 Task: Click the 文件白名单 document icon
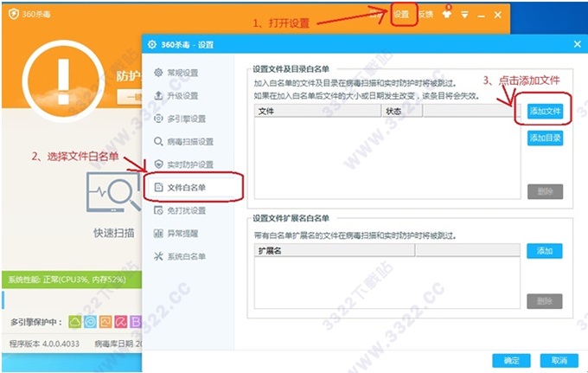158,187
